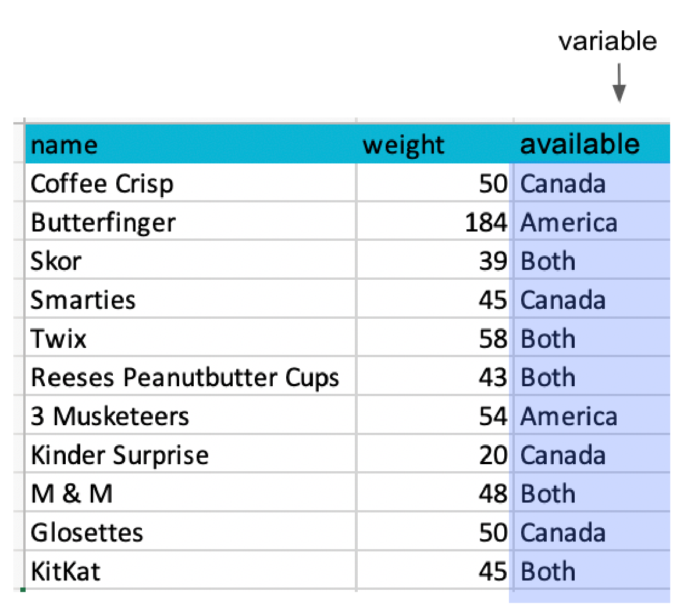
Task: Click the weight value 20
Action: tap(493, 455)
